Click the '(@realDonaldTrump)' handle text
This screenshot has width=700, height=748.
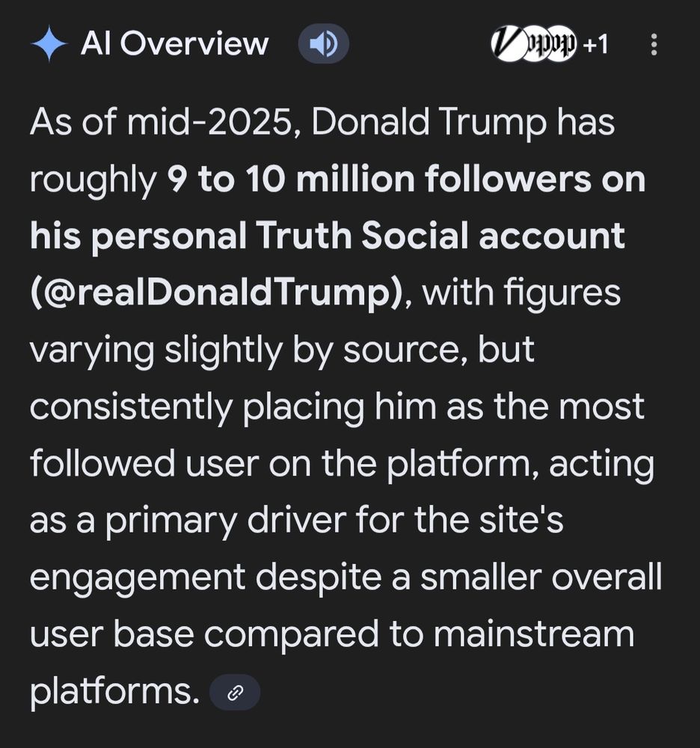click(217, 292)
